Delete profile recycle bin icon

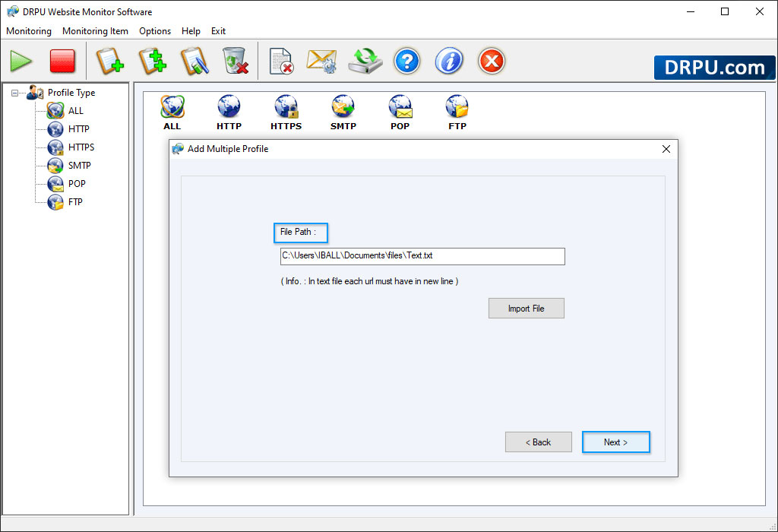(236, 61)
